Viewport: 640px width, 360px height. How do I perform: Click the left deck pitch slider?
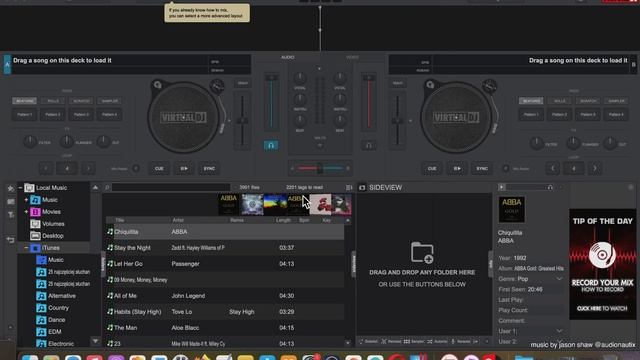[x=242, y=121]
